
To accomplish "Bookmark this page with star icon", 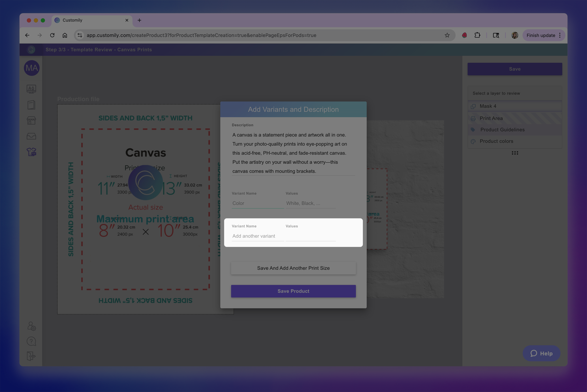I will point(447,35).
